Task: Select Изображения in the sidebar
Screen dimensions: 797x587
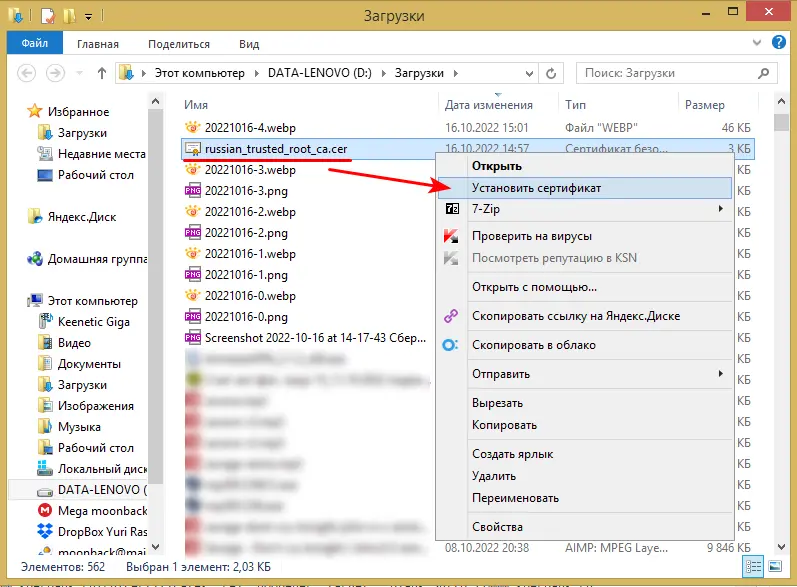Action: (x=96, y=406)
